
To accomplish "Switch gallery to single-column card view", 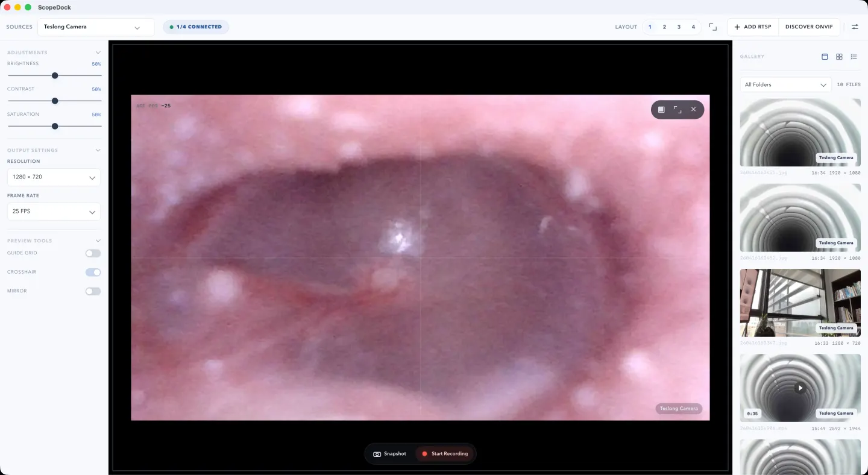I will (x=825, y=57).
